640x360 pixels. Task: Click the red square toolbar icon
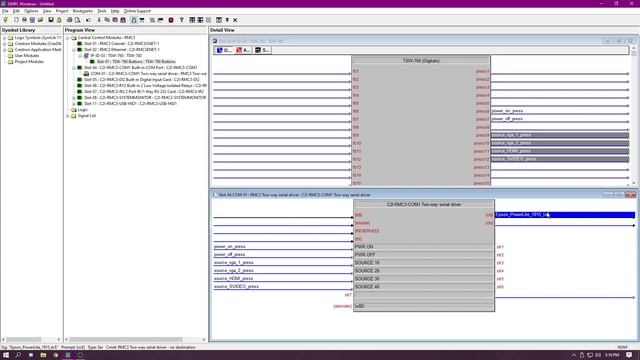coord(171,20)
